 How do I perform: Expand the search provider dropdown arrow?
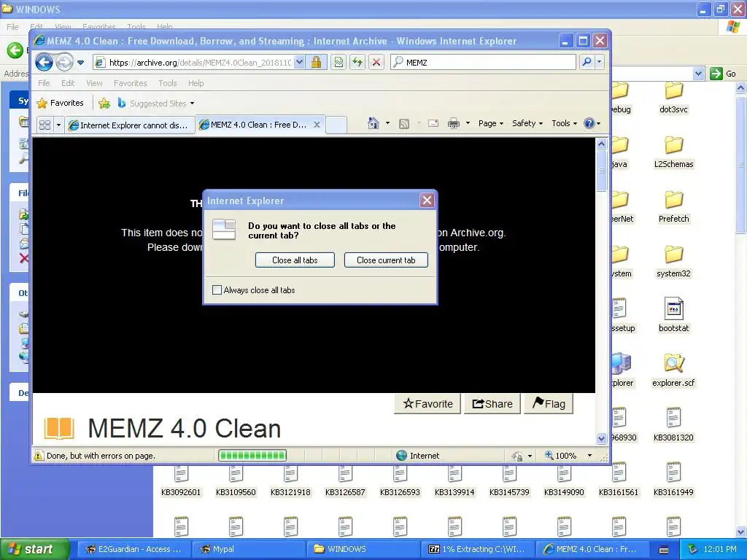click(x=600, y=62)
